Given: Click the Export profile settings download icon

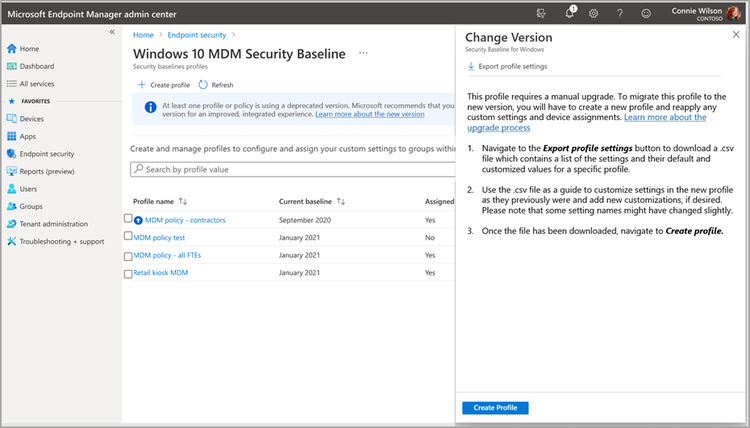Looking at the screenshot, I should [x=471, y=66].
